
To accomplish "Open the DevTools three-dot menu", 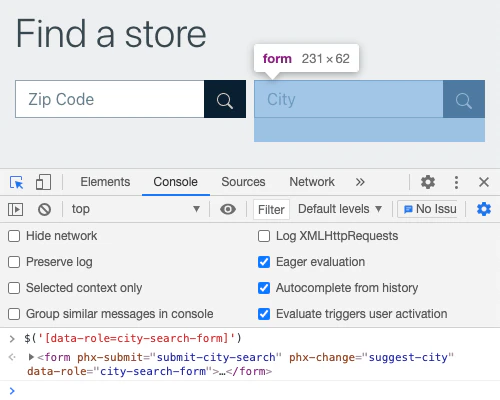I will pyautogui.click(x=456, y=182).
